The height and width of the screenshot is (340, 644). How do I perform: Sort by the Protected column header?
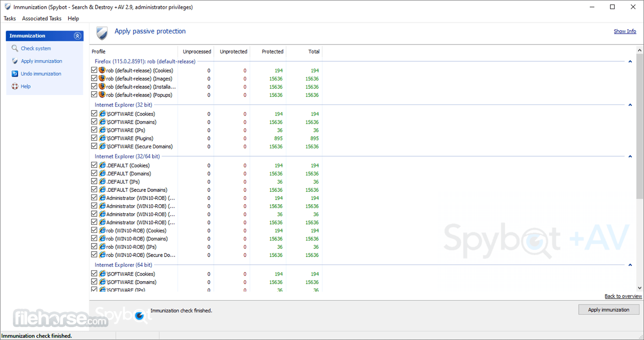point(268,52)
